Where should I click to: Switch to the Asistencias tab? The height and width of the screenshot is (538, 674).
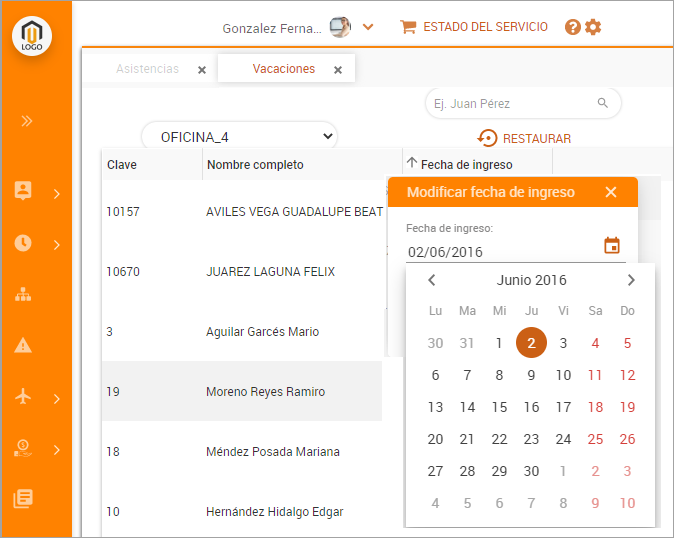pos(147,69)
